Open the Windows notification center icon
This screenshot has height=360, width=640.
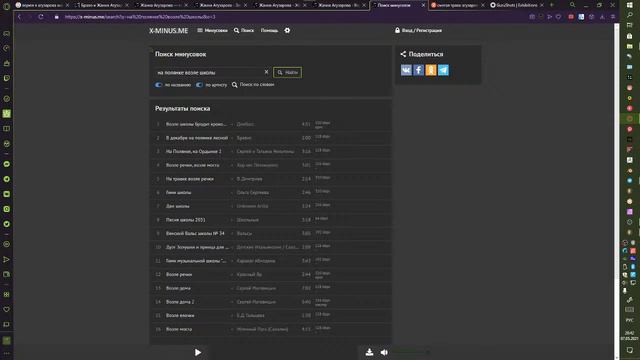pyautogui.click(x=630, y=350)
